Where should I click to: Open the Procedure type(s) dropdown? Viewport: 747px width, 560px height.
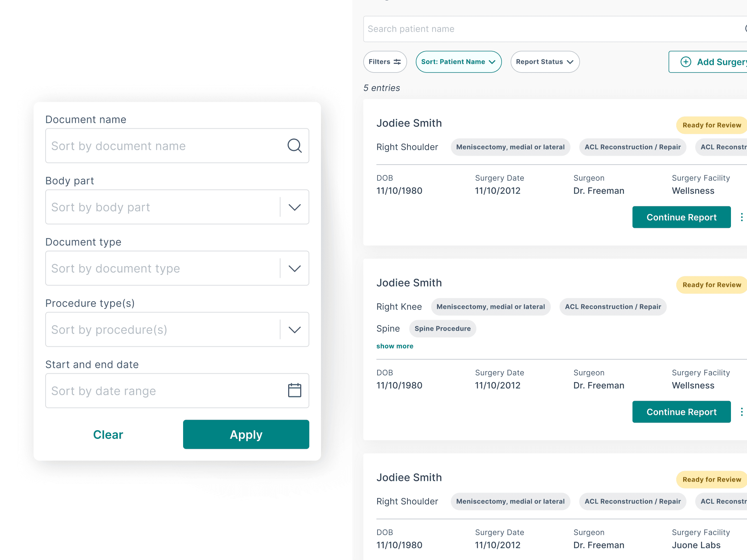pos(294,330)
